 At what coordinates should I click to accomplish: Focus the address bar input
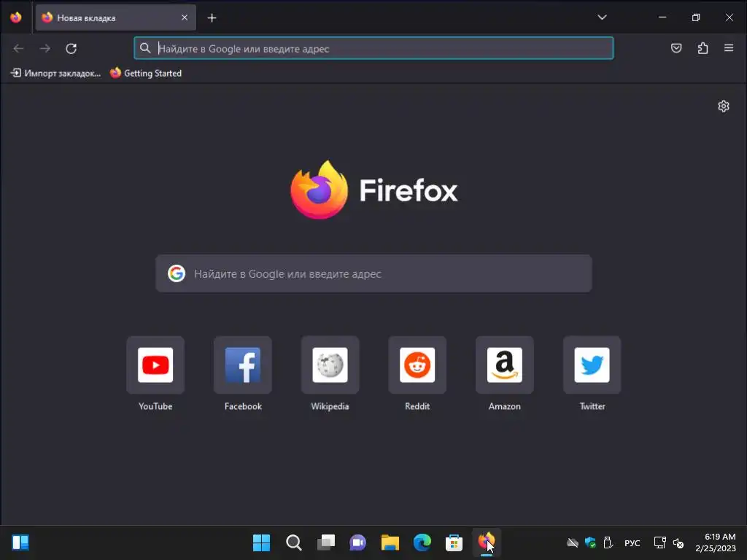373,48
